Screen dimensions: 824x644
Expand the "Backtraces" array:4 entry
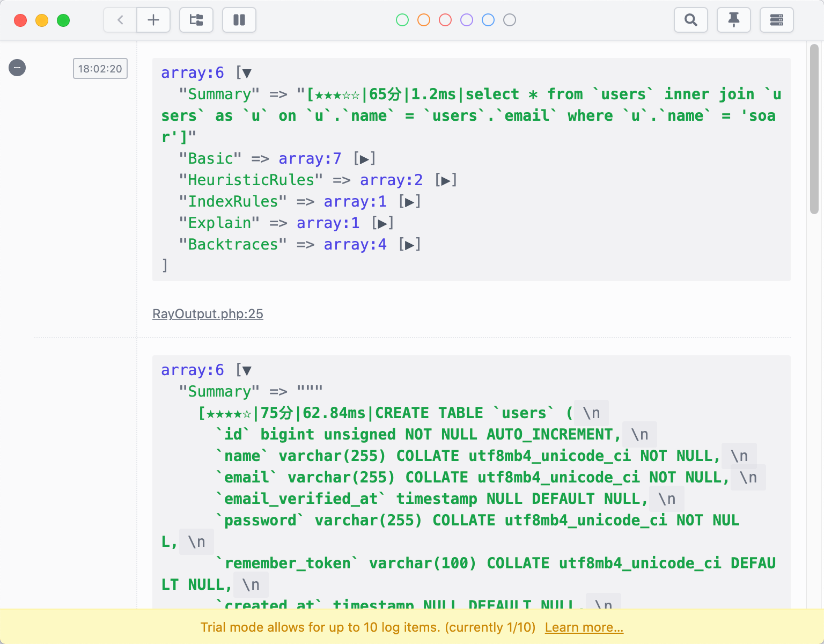point(409,245)
